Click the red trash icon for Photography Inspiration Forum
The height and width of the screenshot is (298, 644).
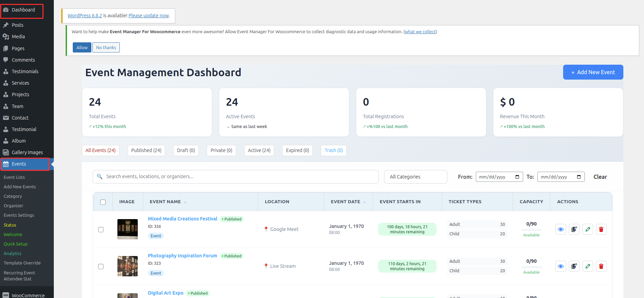click(601, 266)
